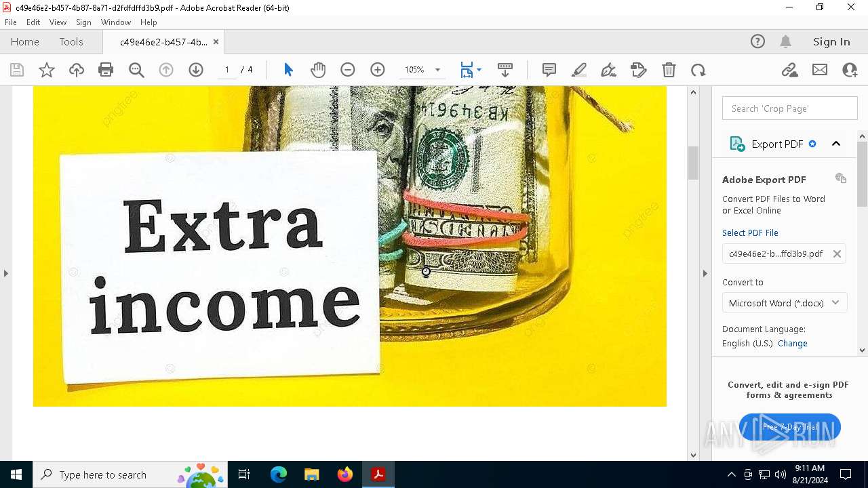
Task: Expand the left navigation pane arrow
Action: pos(6,273)
